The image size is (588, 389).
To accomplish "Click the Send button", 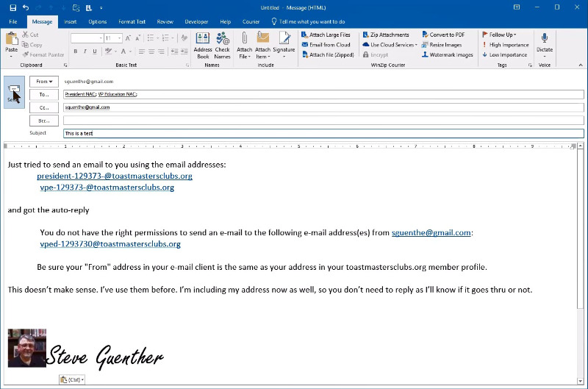I will (x=14, y=92).
